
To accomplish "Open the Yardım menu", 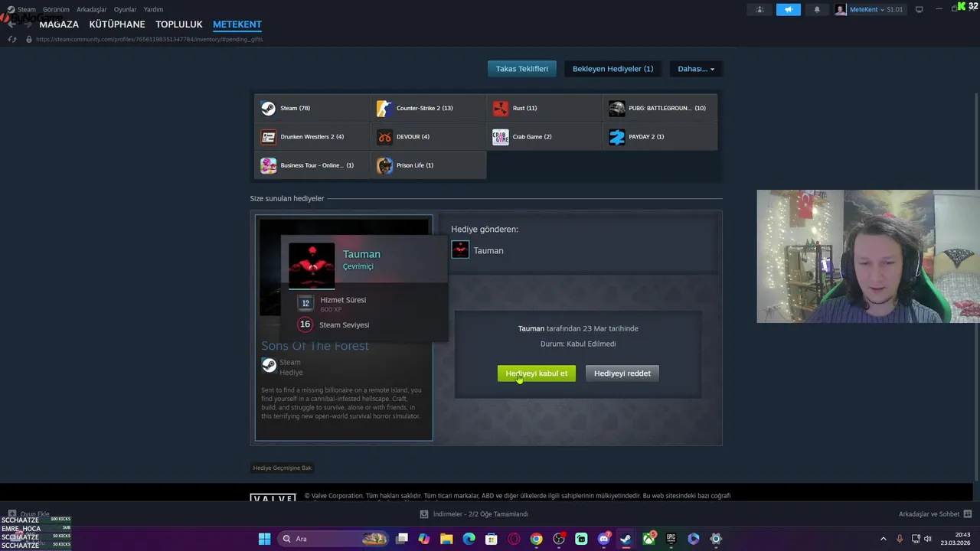I will [x=153, y=9].
